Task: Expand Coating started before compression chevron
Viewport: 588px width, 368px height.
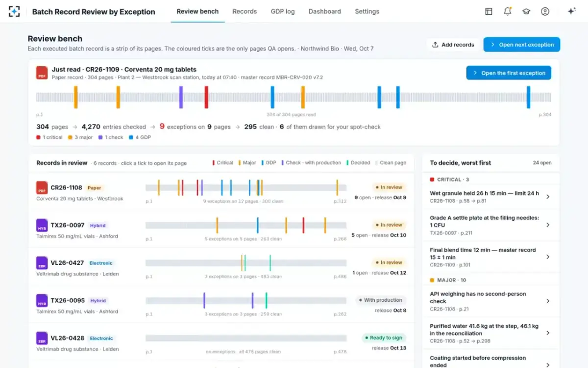Action: pos(548,365)
